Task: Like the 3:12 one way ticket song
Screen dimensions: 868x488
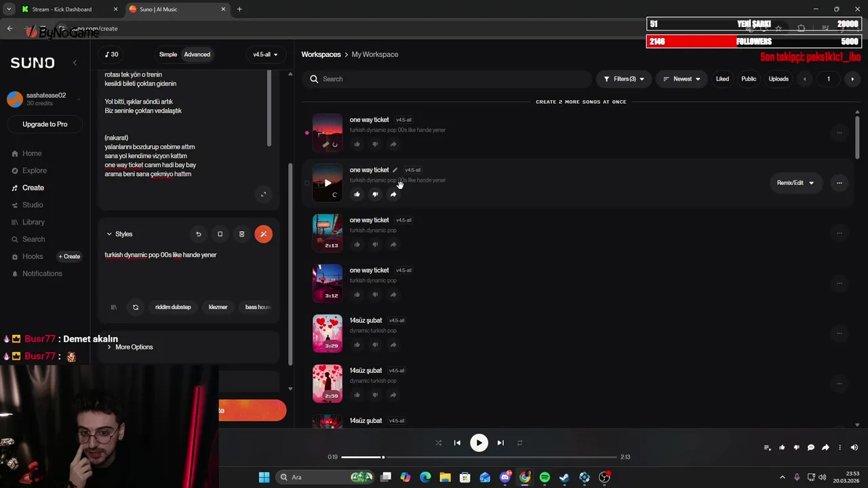Action: pyautogui.click(x=357, y=295)
